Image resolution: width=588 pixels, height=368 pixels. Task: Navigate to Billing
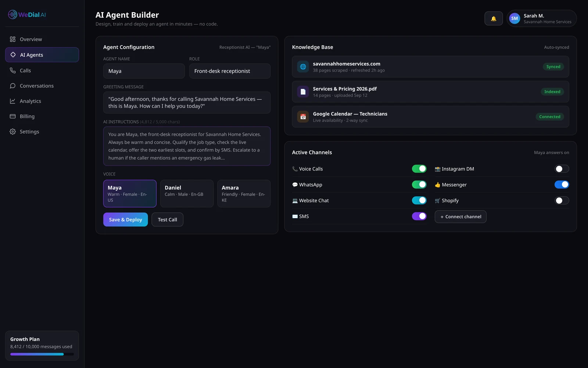42,116
